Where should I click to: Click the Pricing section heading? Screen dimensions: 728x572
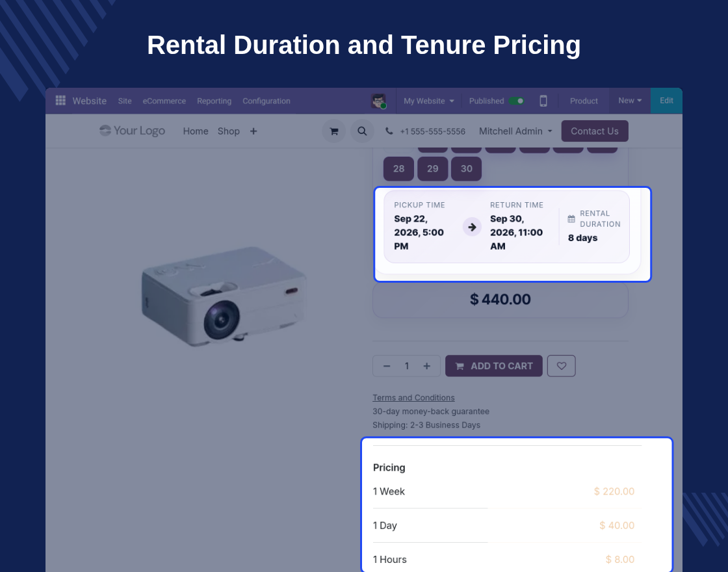coord(389,467)
